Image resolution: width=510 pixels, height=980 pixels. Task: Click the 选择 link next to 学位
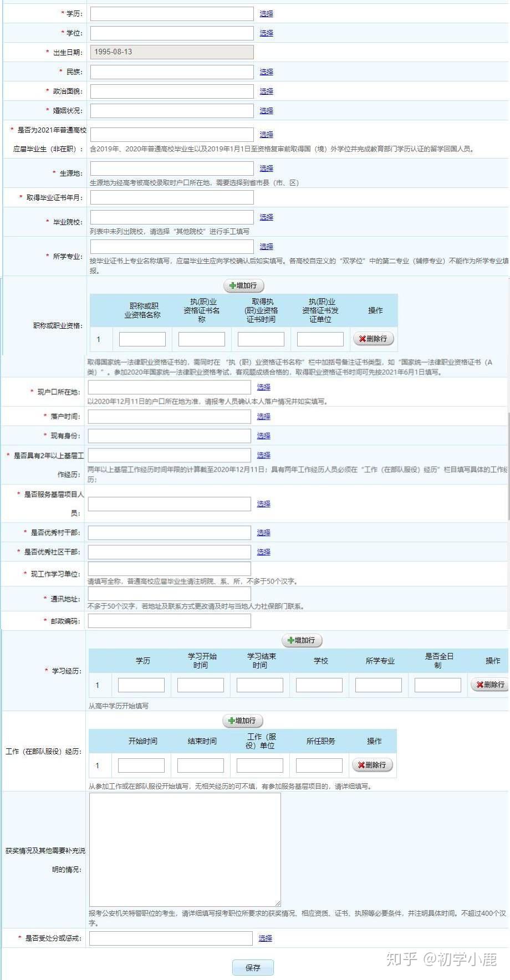pyautogui.click(x=266, y=33)
